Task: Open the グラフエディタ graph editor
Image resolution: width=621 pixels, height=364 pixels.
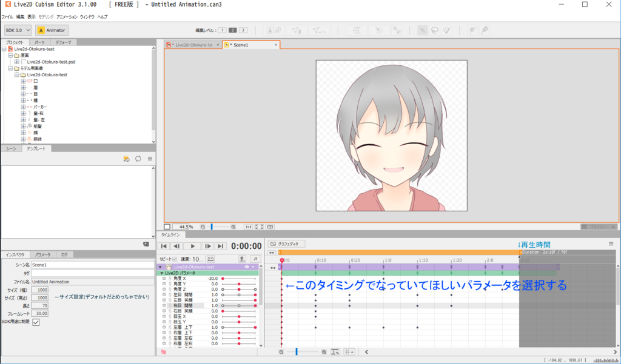Action: tap(286, 243)
